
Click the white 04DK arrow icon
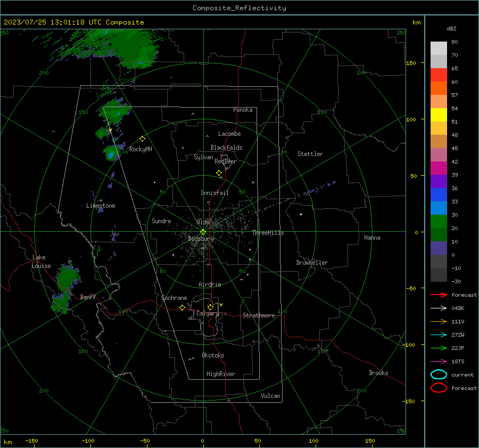439,308
